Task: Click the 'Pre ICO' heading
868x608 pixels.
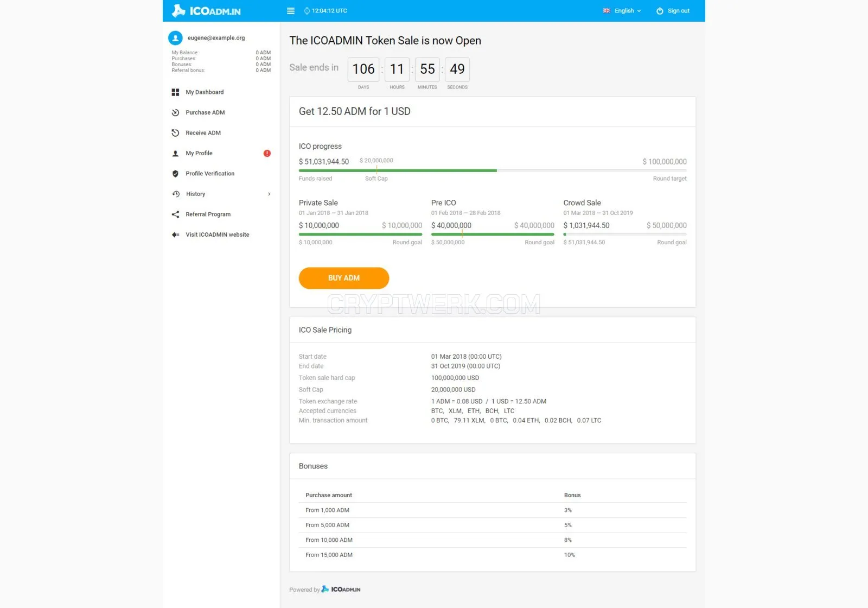Action: pyautogui.click(x=444, y=203)
